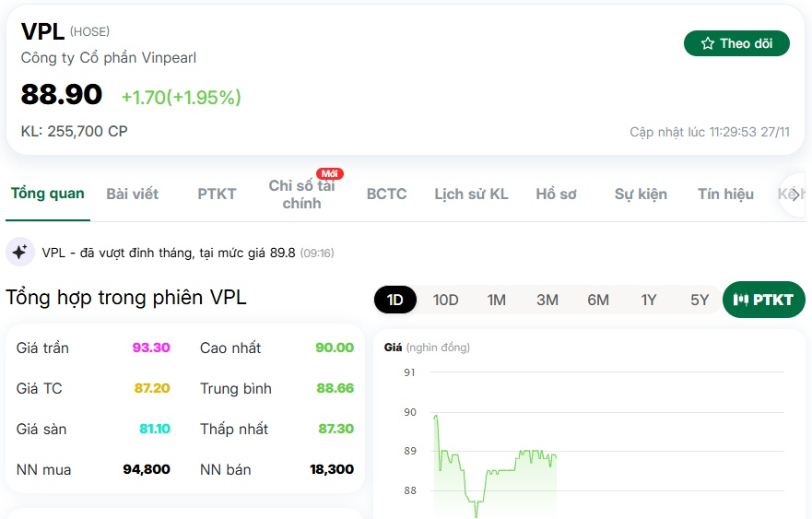This screenshot has width=812, height=519.
Task: Click the company name Công ty Cổ phần Vinpearl
Action: pos(109,57)
